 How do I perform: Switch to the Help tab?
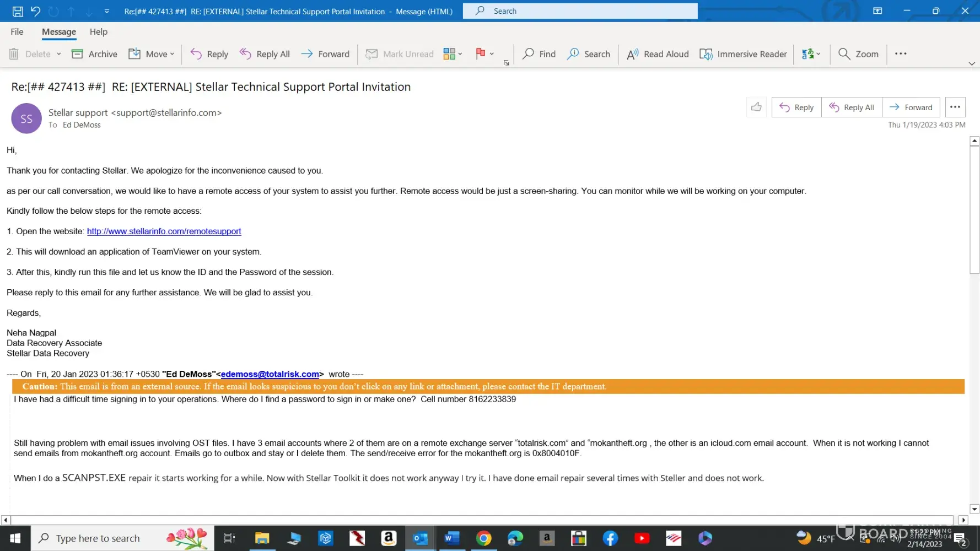[x=99, y=32]
